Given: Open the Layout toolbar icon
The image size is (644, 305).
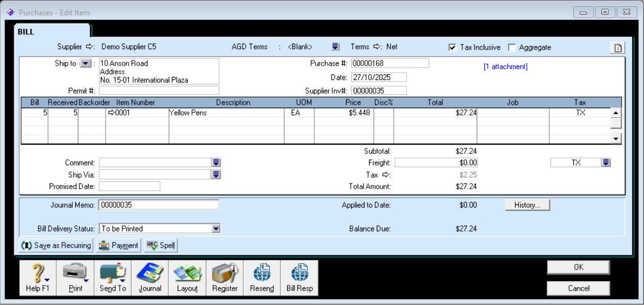Looking at the screenshot, I should [x=187, y=278].
